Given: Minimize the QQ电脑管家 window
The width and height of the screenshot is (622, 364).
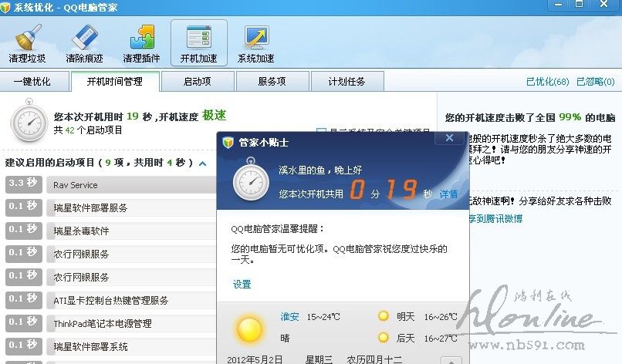Looking at the screenshot, I should (559, 5).
